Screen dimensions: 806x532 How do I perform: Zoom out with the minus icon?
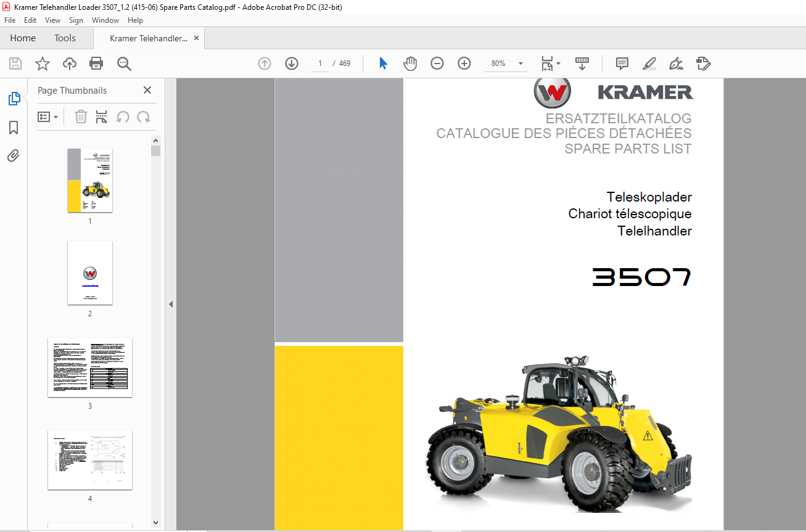[x=437, y=63]
